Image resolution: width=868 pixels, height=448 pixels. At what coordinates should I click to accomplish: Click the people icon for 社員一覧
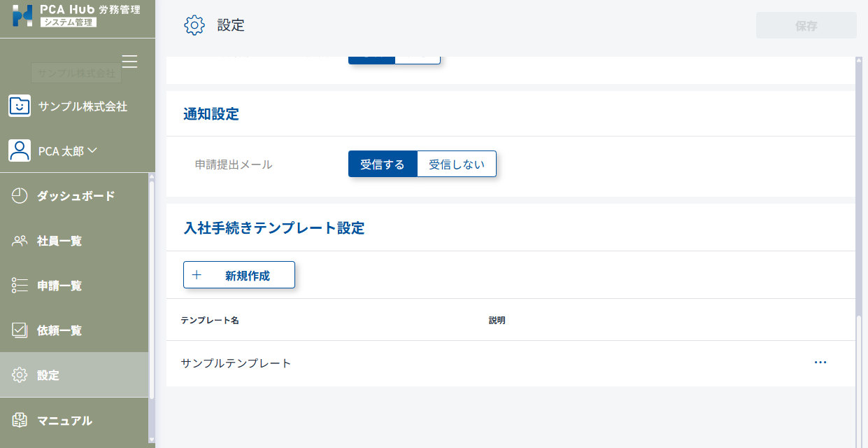(x=20, y=241)
